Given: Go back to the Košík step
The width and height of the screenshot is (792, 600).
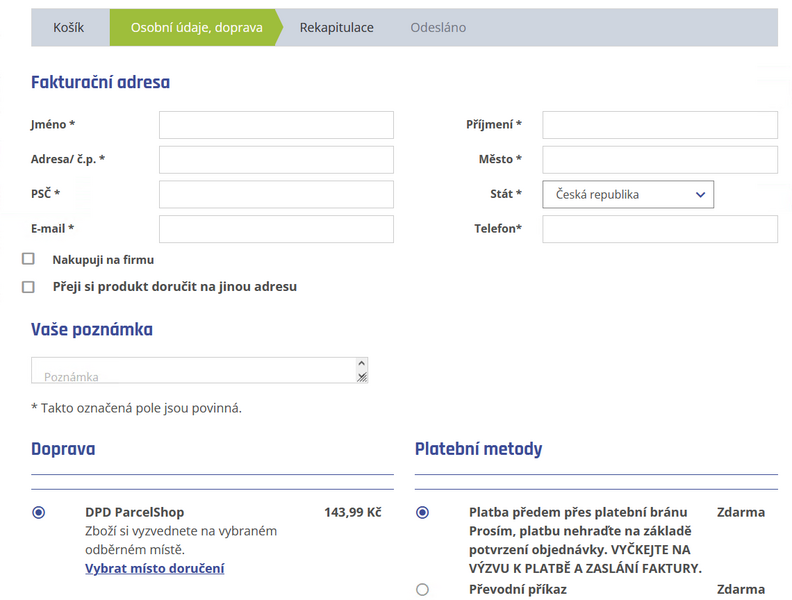Looking at the screenshot, I should (69, 28).
